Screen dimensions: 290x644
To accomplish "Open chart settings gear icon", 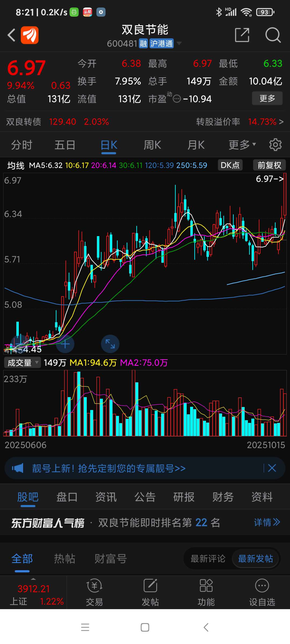I will tap(275, 145).
